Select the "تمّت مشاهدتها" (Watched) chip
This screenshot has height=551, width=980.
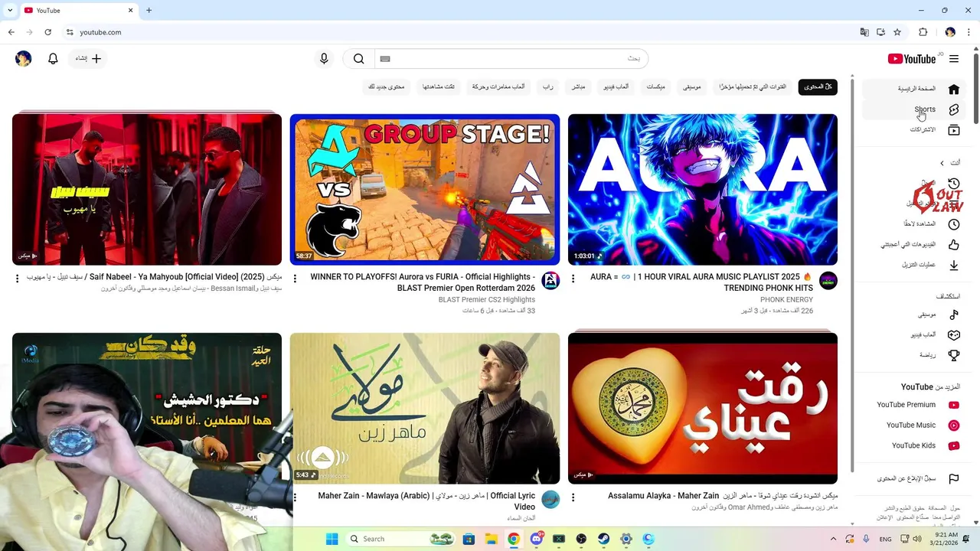point(439,87)
